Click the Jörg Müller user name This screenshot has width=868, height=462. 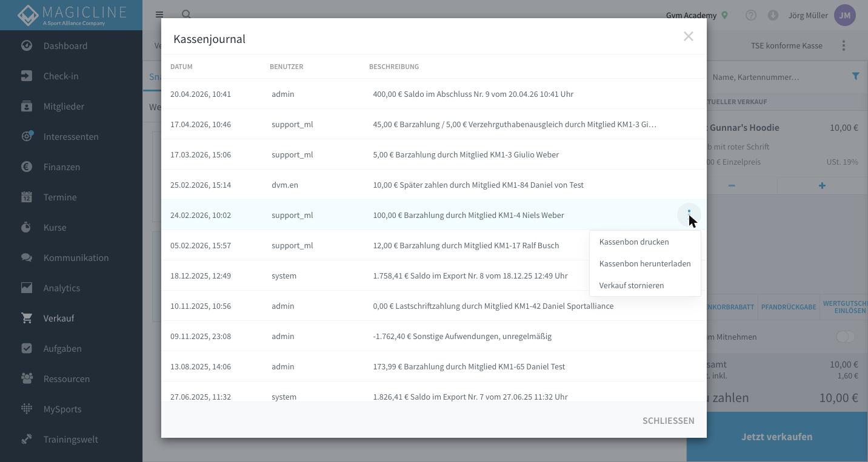click(807, 15)
